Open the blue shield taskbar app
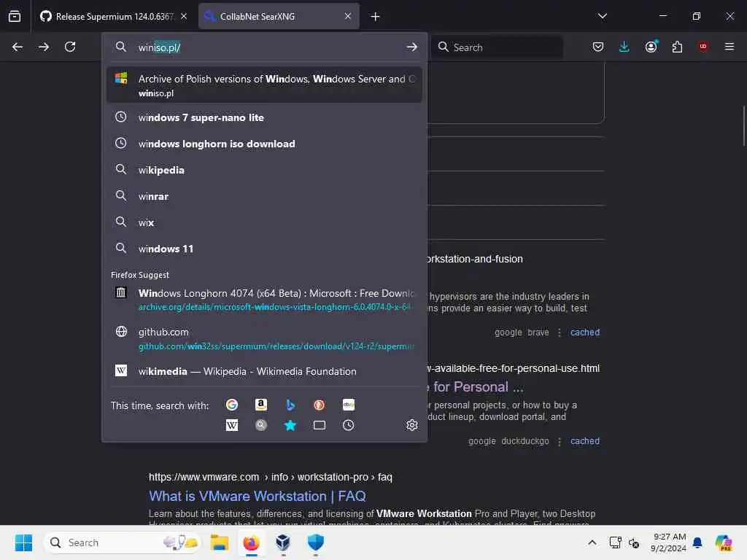The height and width of the screenshot is (560, 747). [x=315, y=542]
